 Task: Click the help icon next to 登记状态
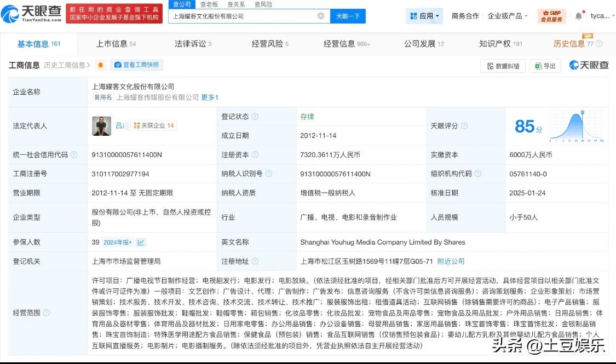point(255,117)
